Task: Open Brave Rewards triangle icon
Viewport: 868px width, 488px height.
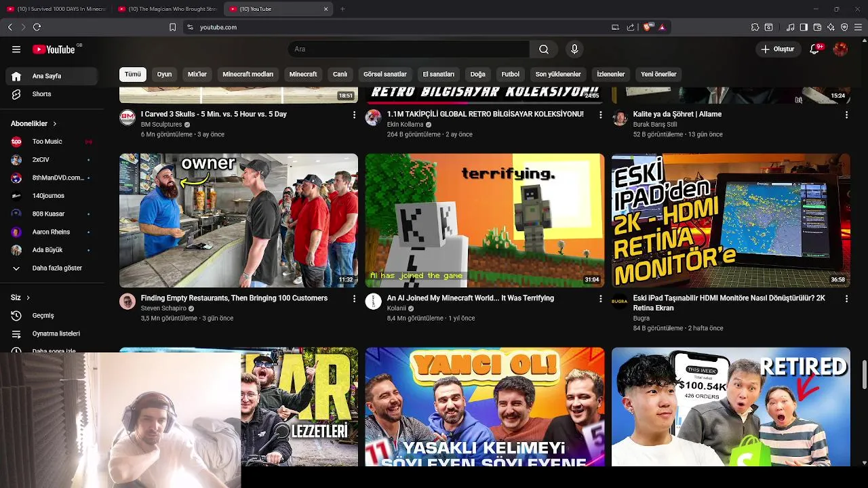Action: point(662,27)
